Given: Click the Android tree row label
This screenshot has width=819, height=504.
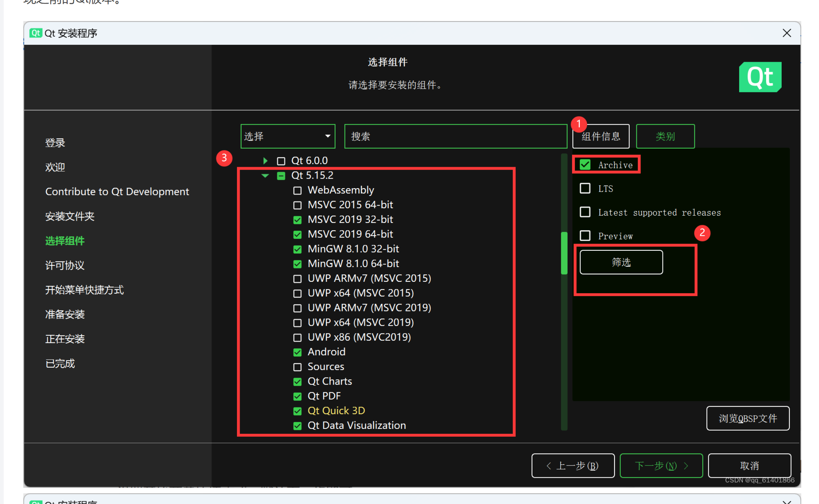Looking at the screenshot, I should [326, 352].
